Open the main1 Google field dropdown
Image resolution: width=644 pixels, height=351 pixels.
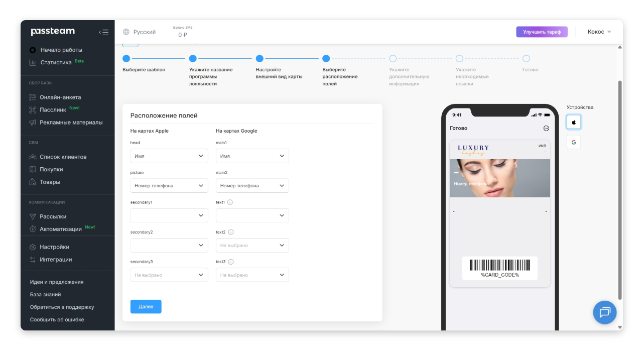coord(252,156)
